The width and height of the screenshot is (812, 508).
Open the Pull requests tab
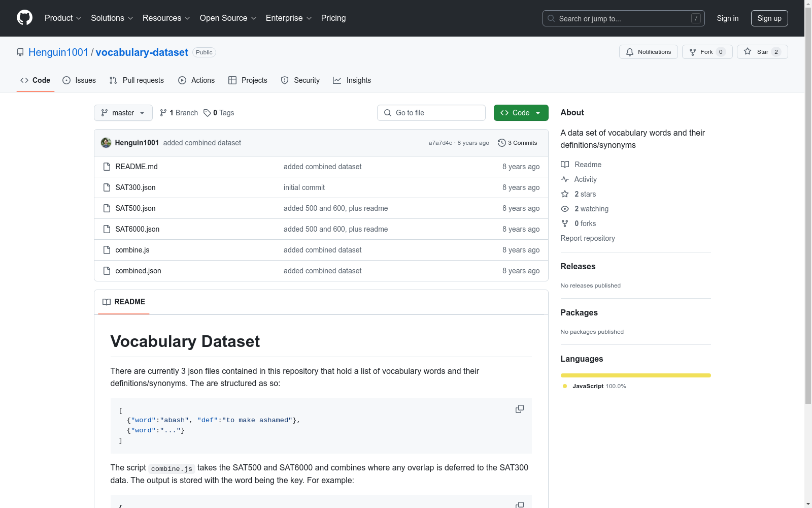[x=137, y=80]
